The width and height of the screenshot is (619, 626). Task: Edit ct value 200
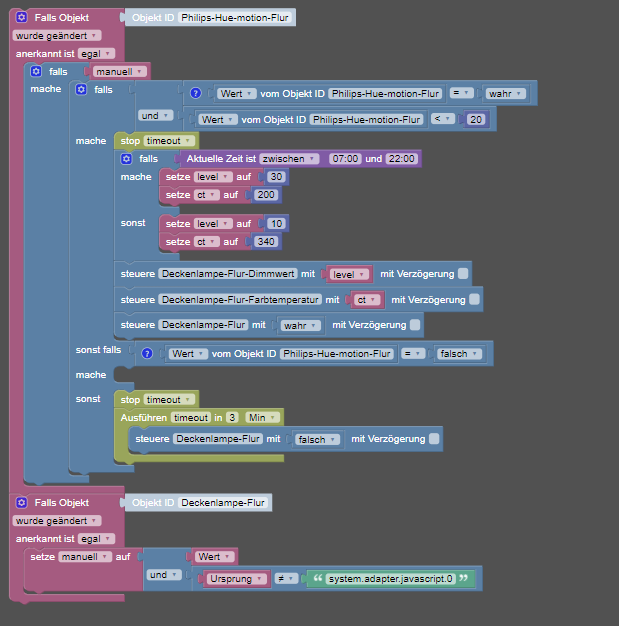[266, 195]
